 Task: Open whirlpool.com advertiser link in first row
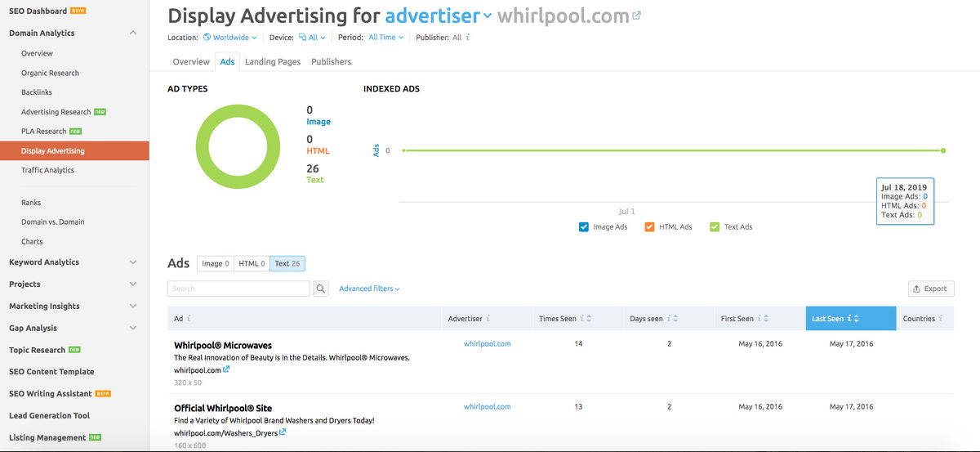tap(487, 344)
